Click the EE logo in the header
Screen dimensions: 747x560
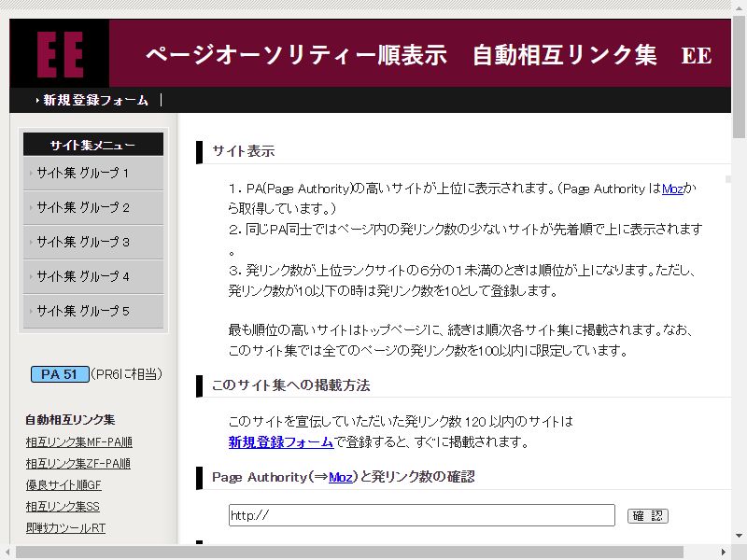coord(60,54)
